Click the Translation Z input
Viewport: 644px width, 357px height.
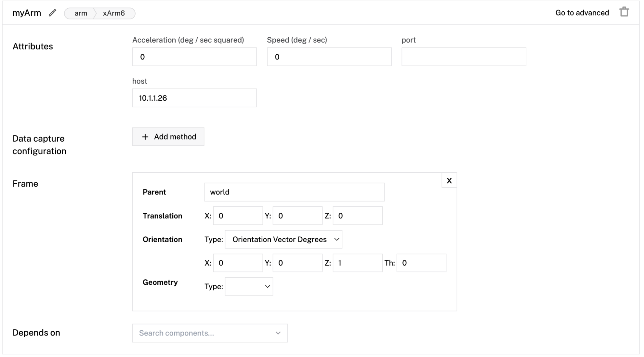click(357, 216)
